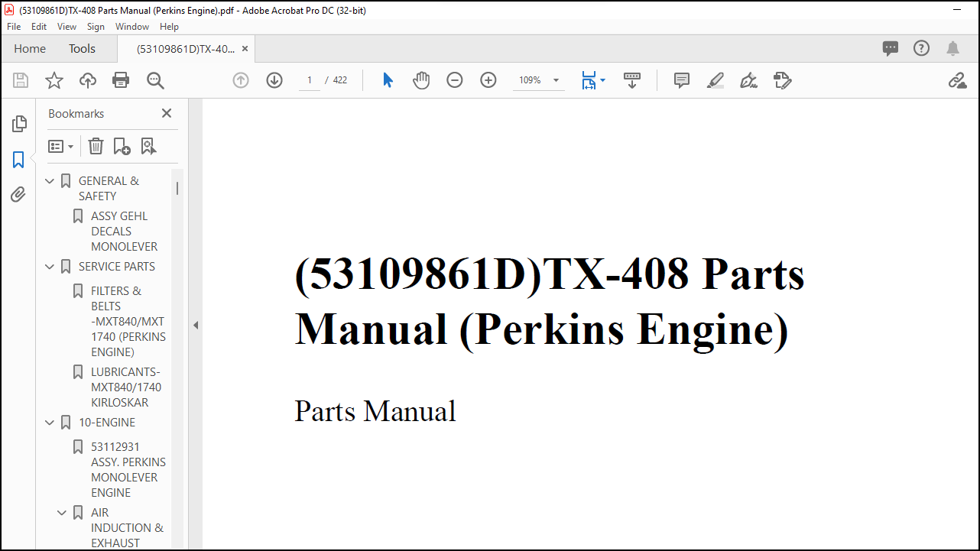Open the View menu

(67, 26)
